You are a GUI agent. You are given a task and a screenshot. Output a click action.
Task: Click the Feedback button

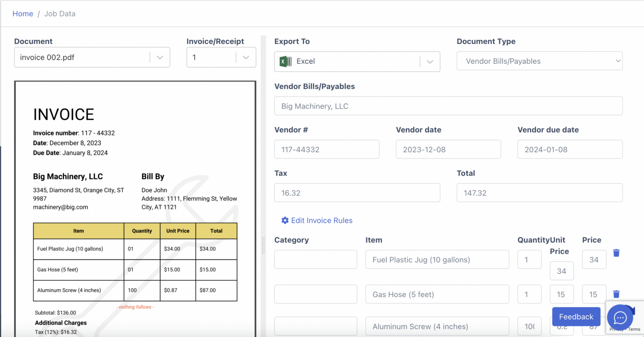[576, 316]
